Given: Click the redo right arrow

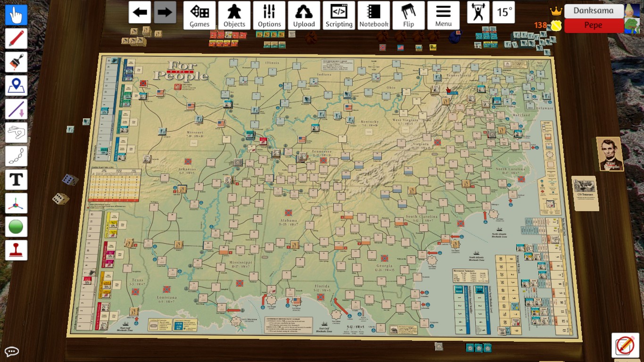Looking at the screenshot, I should pos(165,12).
